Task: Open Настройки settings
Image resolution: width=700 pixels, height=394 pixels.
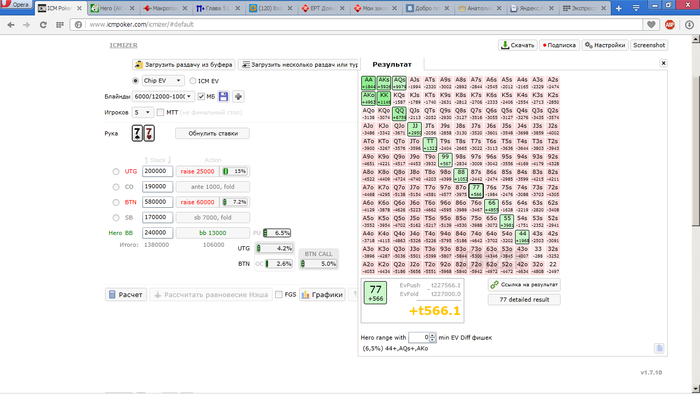Action: (605, 45)
